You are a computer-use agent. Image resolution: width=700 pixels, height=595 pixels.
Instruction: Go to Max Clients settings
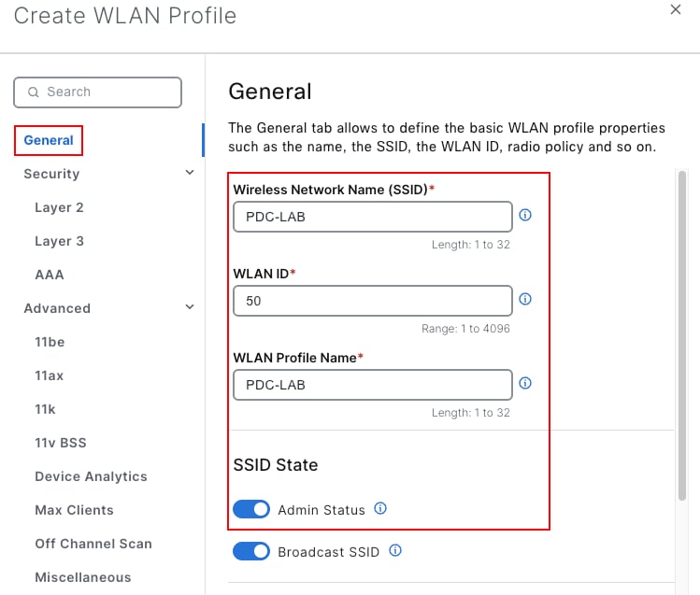(74, 510)
